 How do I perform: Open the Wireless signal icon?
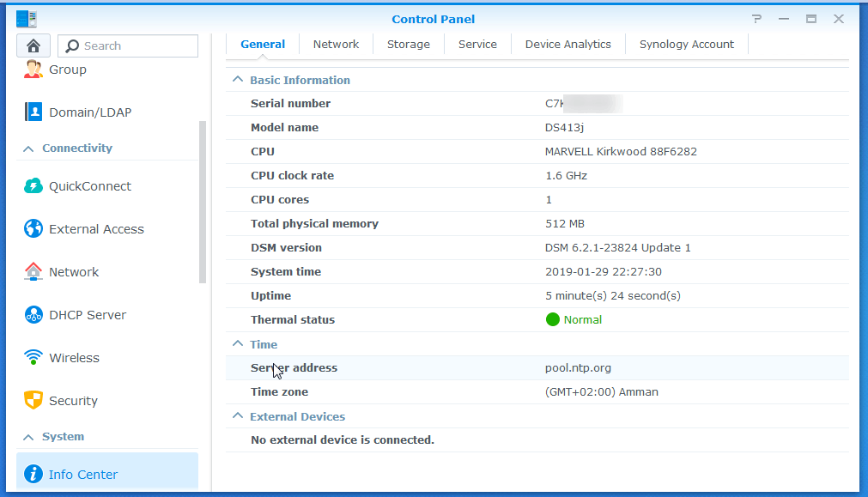[33, 358]
